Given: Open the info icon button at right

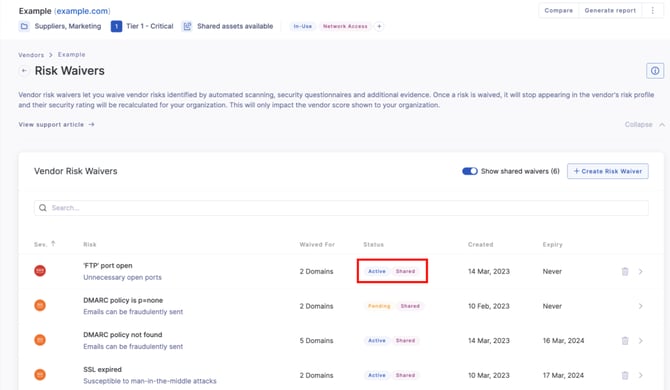Looking at the screenshot, I should pos(655,71).
